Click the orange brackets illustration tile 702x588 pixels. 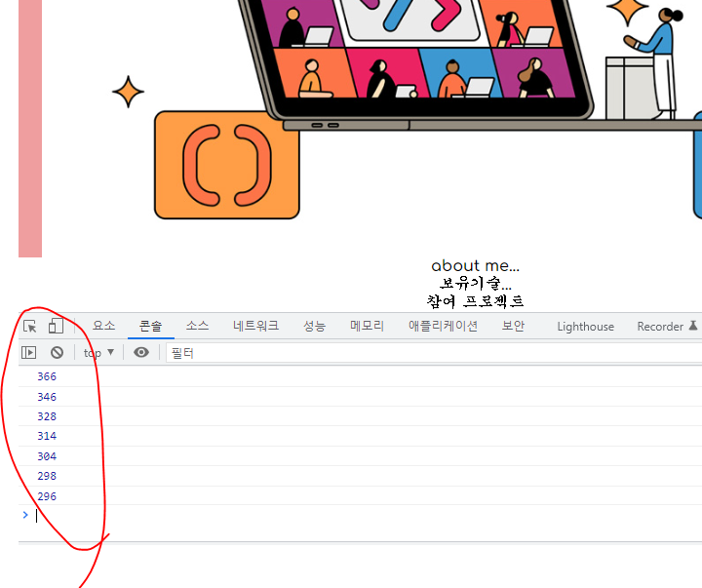pos(227,165)
